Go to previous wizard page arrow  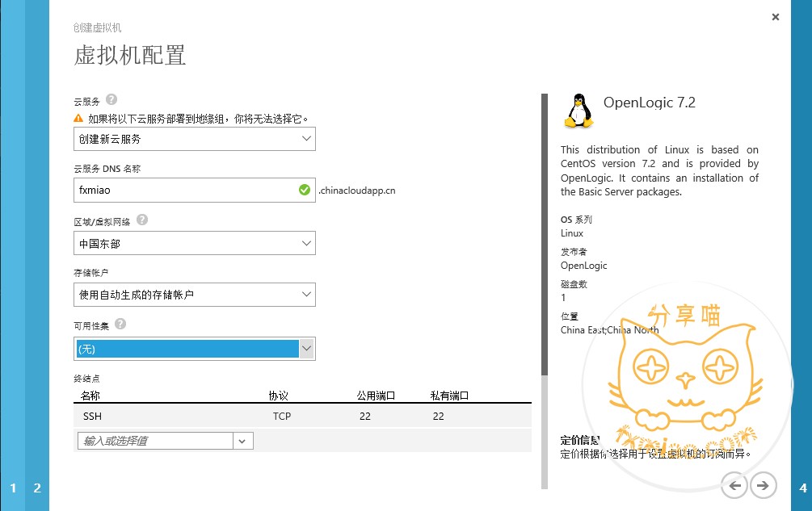734,485
